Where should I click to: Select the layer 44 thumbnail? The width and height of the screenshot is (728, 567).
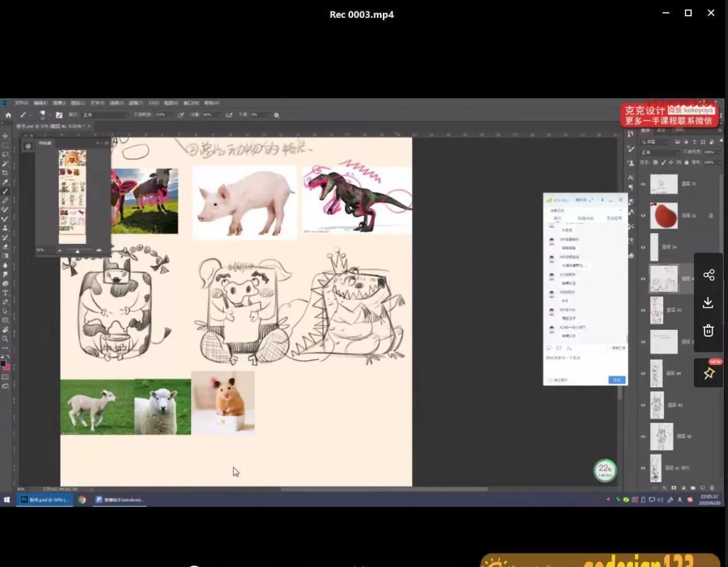[656, 374]
